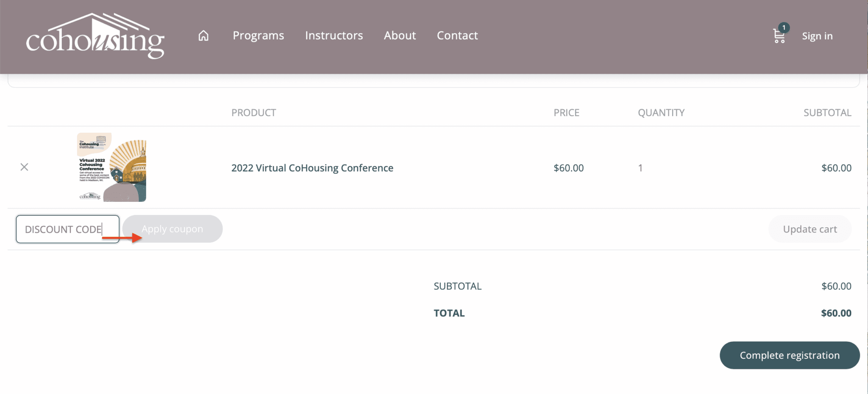Screen dimensions: 868x394
Task: Focus the Discount Code input field
Action: pos(67,229)
